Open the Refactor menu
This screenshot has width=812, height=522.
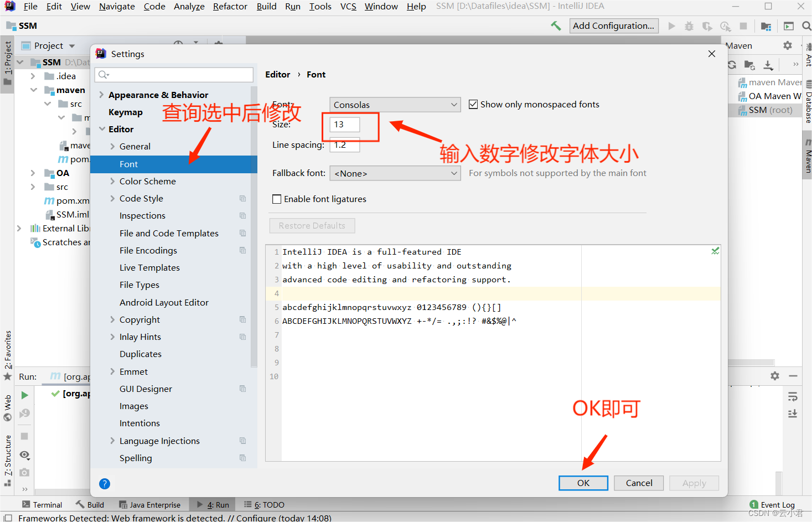tap(230, 6)
